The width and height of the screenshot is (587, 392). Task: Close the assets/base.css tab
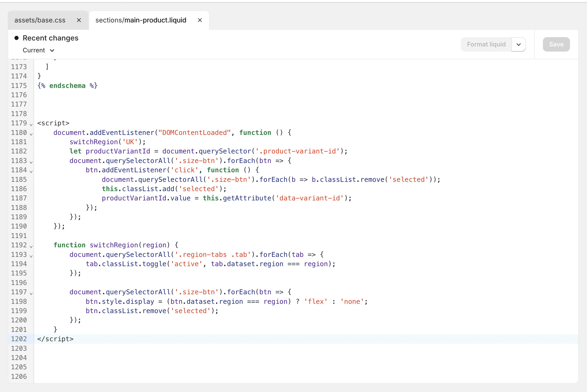79,20
